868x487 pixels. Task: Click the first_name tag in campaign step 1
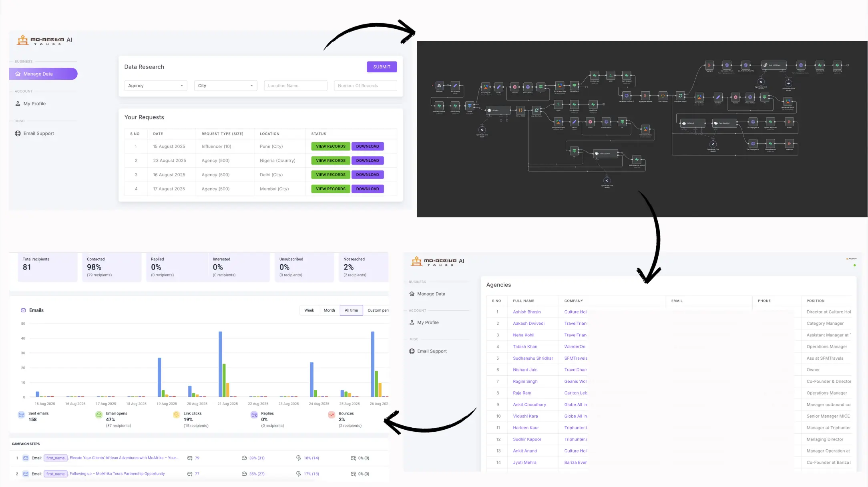pyautogui.click(x=55, y=458)
